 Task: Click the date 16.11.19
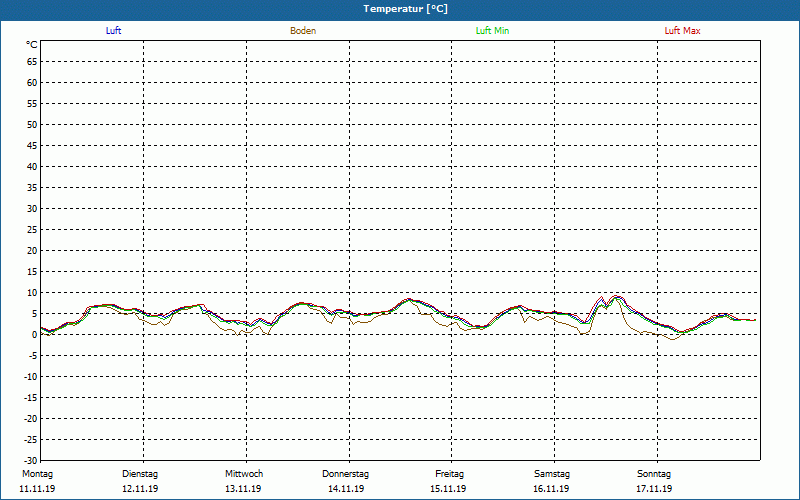552,489
